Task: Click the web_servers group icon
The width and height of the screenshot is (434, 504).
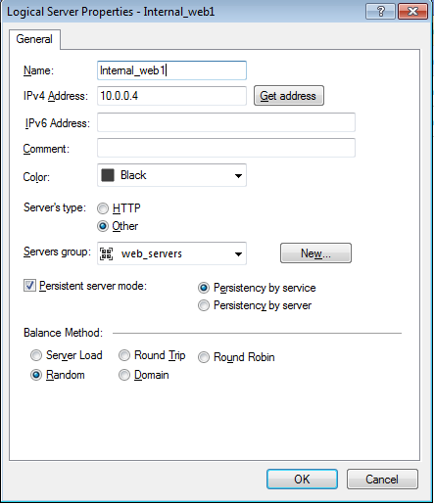Action: [x=106, y=253]
